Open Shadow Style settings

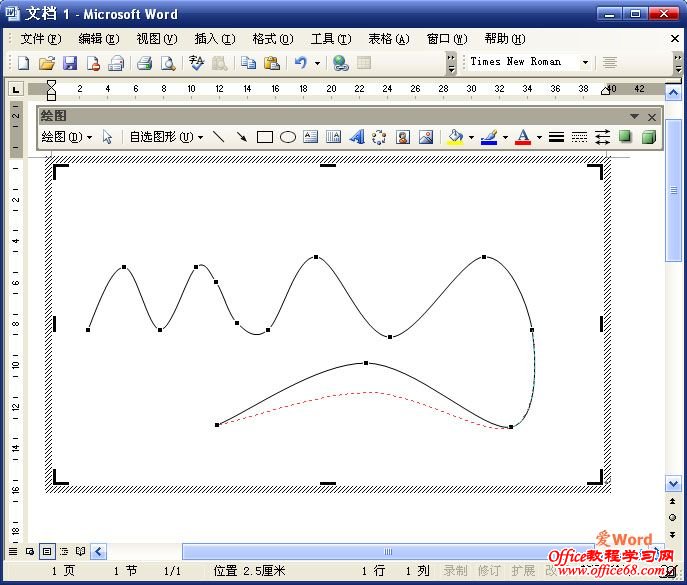[625, 137]
